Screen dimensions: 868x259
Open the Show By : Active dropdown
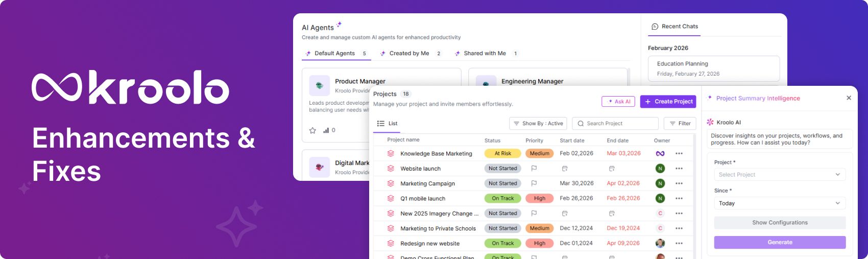click(x=538, y=124)
